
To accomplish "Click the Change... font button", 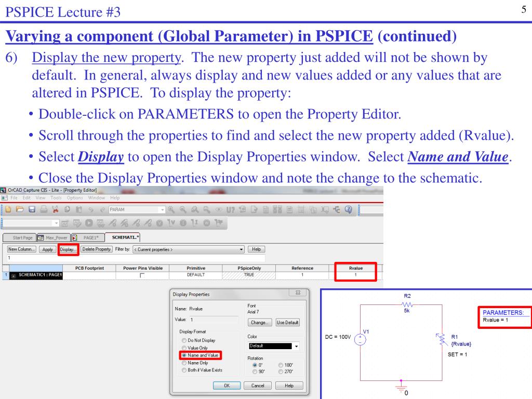I will pos(260,322).
